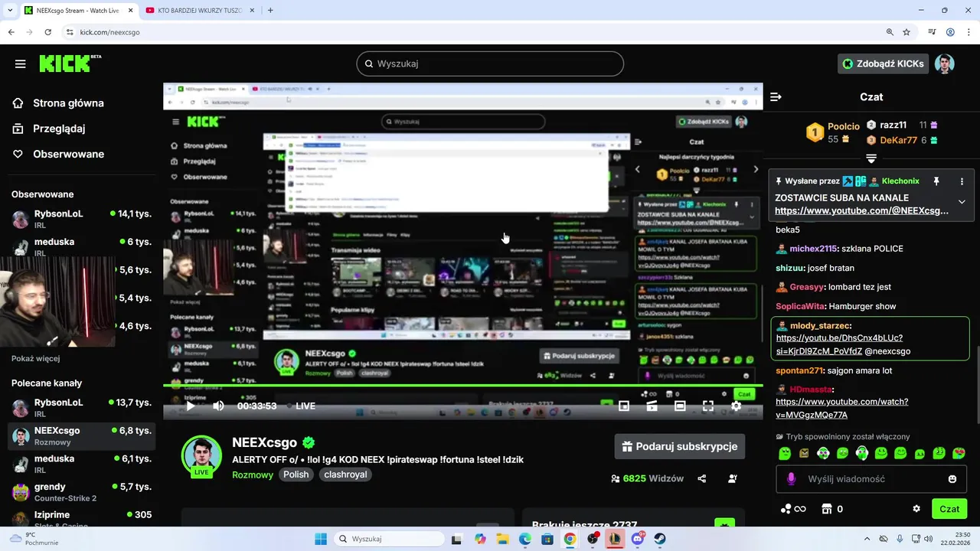The height and width of the screenshot is (551, 980).
Task: Show more followed channels Pokaż więcej
Action: click(35, 358)
